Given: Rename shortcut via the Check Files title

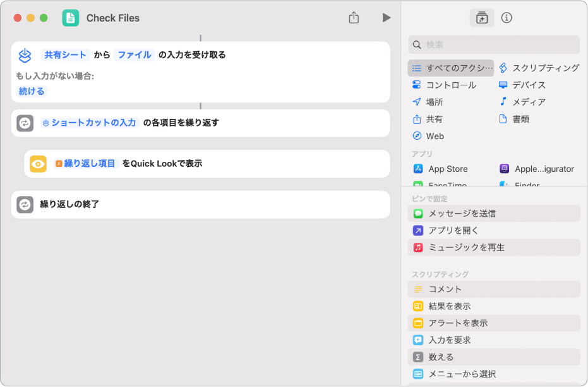Looking at the screenshot, I should [113, 18].
